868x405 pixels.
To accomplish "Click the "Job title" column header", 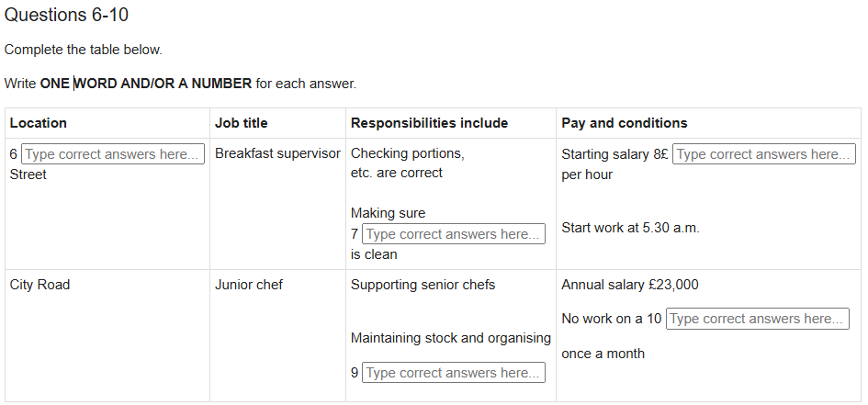I will (x=242, y=123).
